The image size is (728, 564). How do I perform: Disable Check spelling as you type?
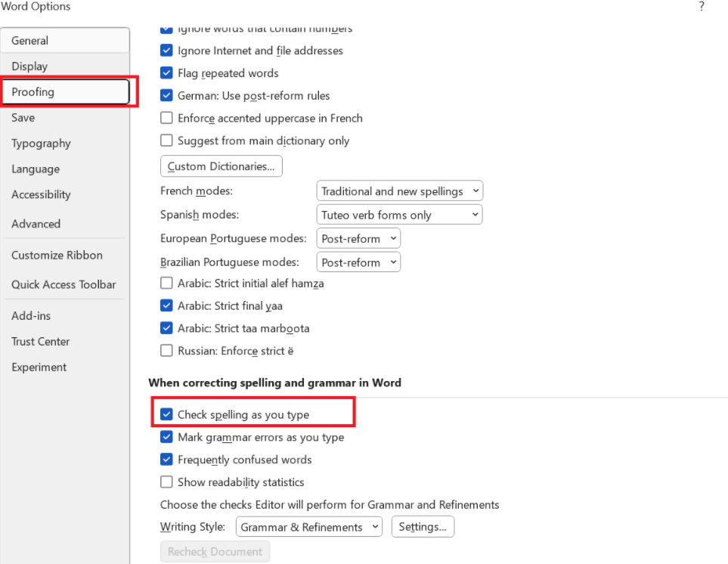pyautogui.click(x=166, y=414)
